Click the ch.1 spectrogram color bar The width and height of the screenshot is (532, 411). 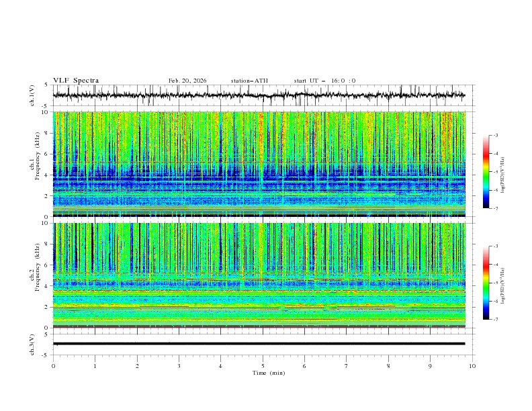[486, 172]
